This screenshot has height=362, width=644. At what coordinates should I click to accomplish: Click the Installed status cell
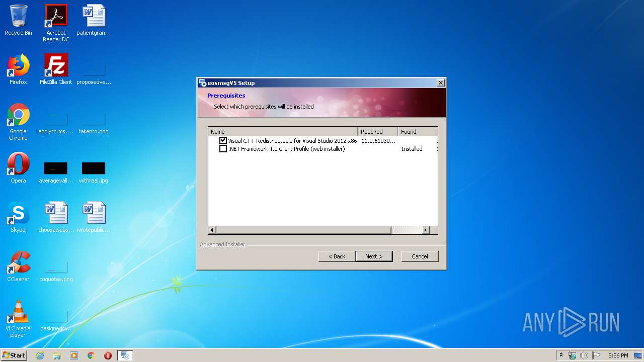[412, 149]
